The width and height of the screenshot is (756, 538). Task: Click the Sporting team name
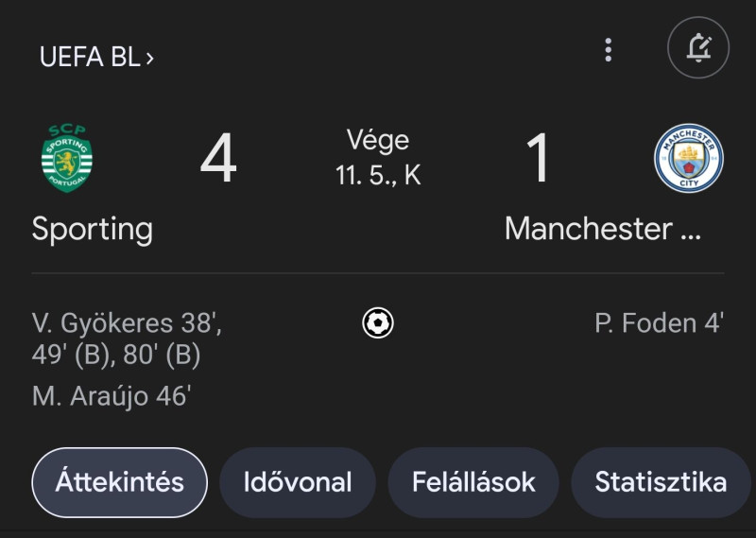click(93, 229)
